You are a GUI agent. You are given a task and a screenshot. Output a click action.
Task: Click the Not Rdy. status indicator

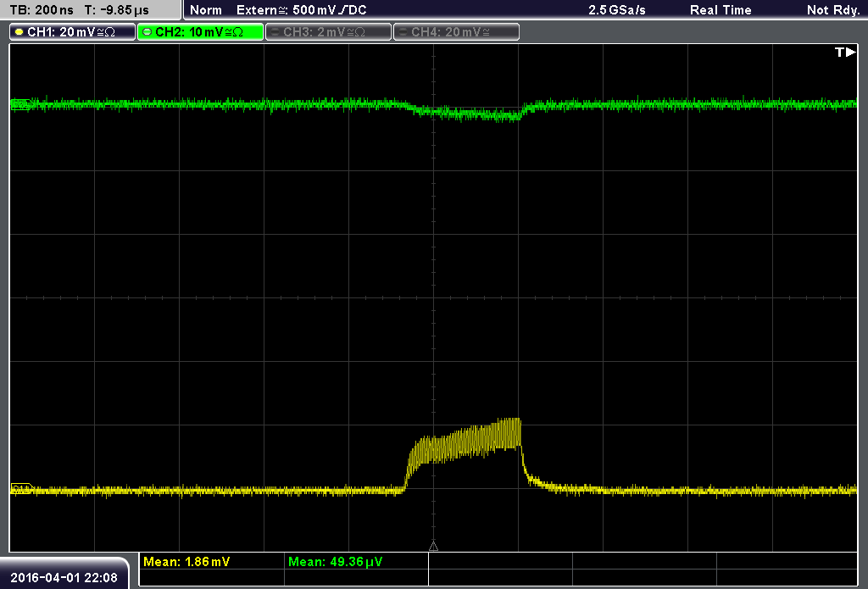(832, 10)
